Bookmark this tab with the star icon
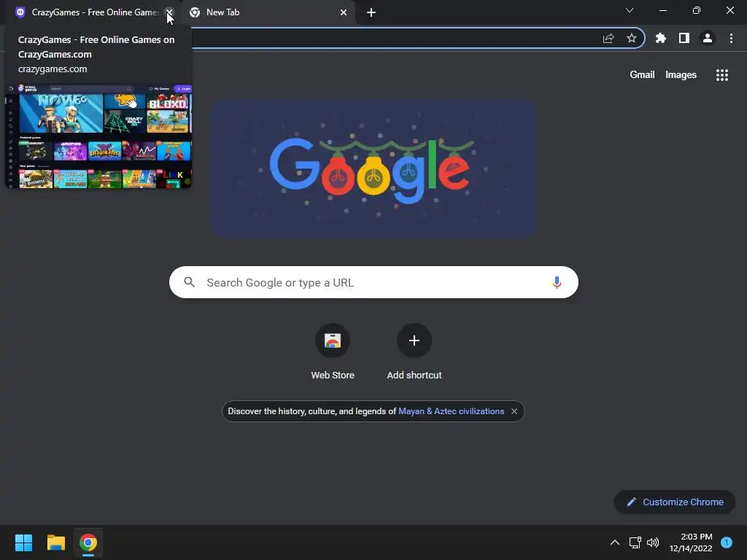The width and height of the screenshot is (747, 560). (x=632, y=38)
